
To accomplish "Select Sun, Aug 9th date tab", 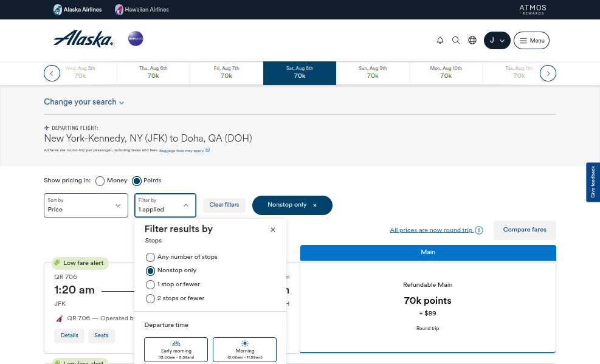I will coord(373,73).
